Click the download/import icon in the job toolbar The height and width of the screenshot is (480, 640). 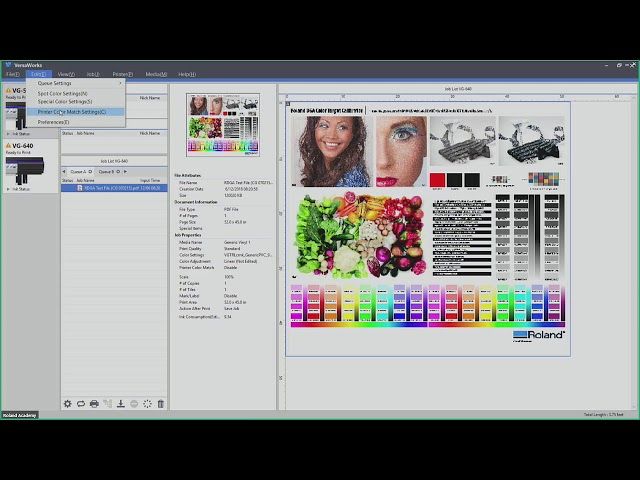[121, 404]
